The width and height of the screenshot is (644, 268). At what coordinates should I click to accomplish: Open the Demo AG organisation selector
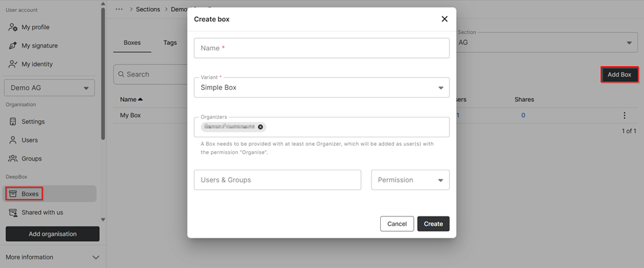pyautogui.click(x=50, y=88)
